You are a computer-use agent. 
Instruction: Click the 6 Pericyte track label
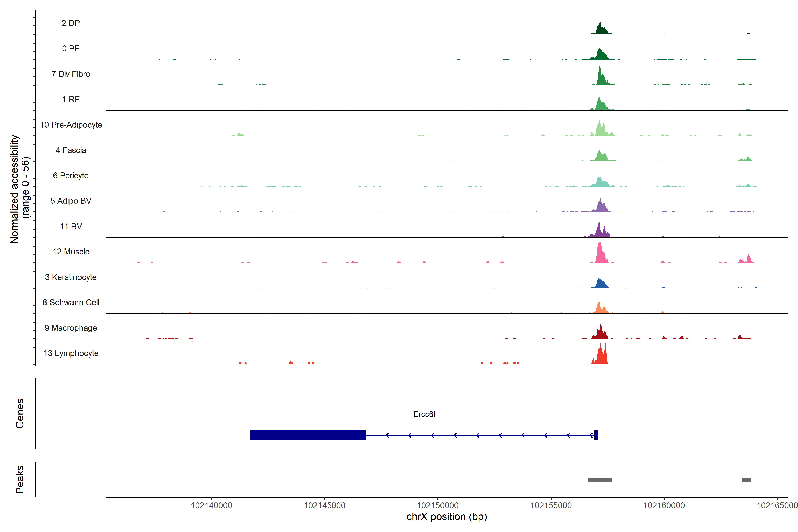(70, 175)
